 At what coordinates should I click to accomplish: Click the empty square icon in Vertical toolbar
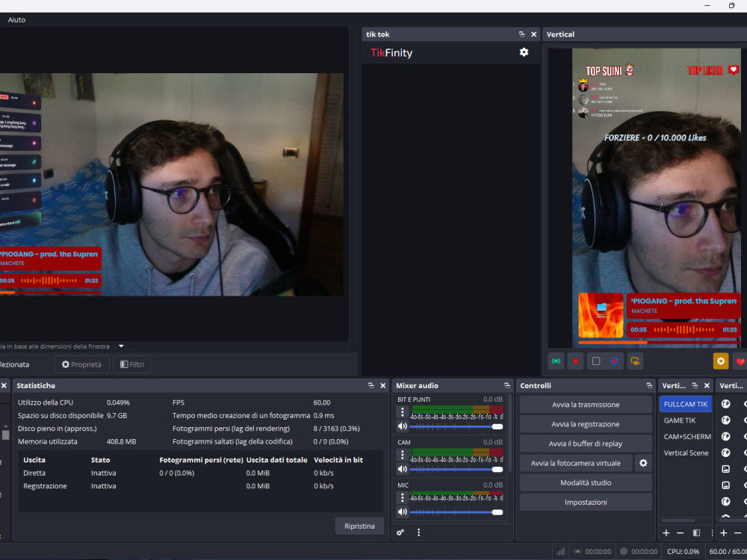click(x=595, y=361)
